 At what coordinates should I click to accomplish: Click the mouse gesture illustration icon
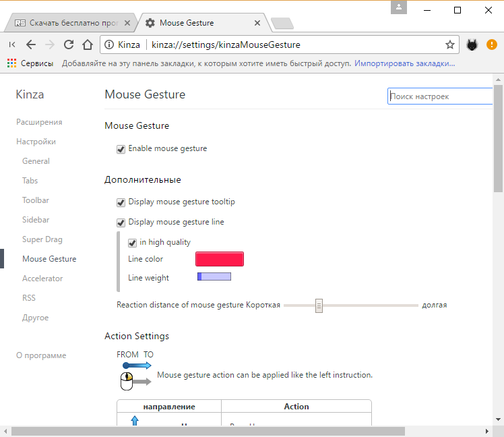135,381
